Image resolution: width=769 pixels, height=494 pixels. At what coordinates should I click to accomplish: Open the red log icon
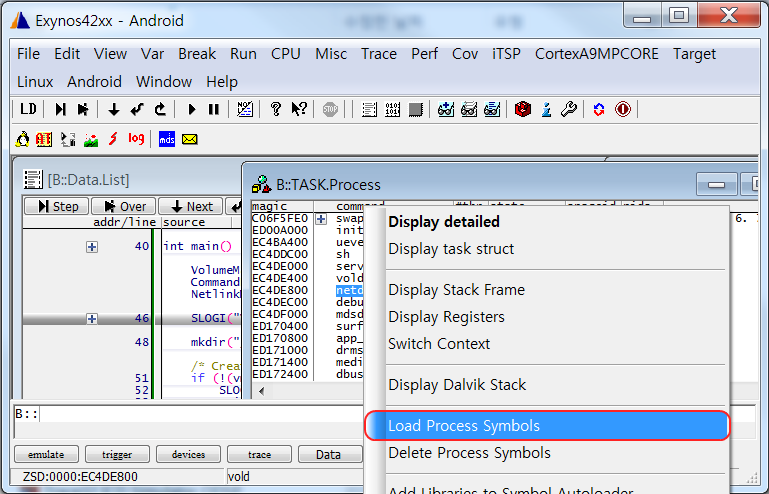point(135,139)
